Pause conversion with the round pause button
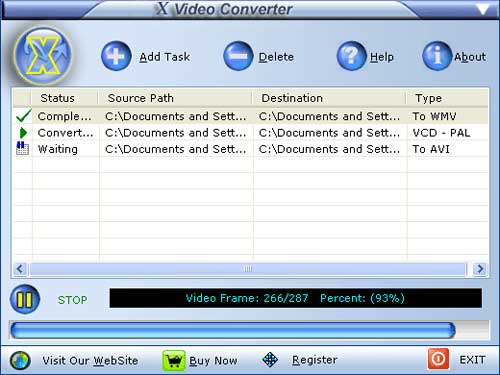The image size is (500, 375). [25, 299]
